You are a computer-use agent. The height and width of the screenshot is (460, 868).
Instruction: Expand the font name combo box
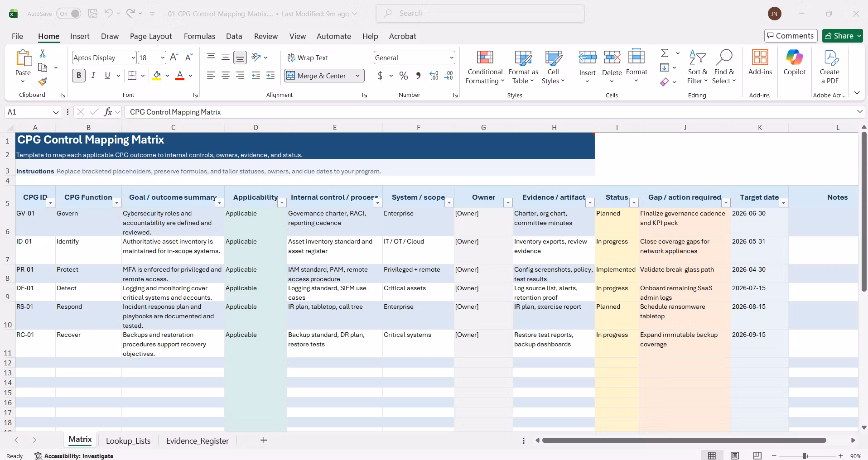point(133,57)
